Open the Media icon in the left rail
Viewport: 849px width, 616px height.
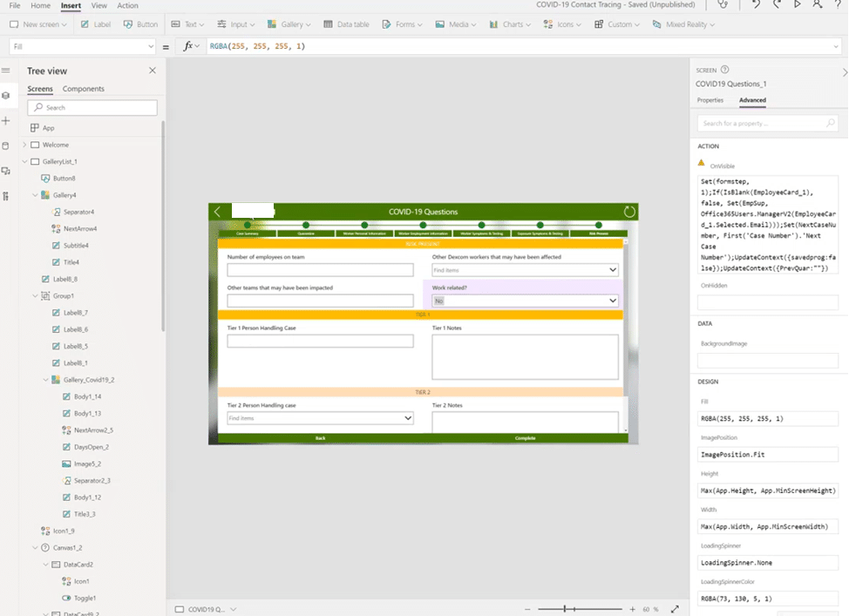6,171
